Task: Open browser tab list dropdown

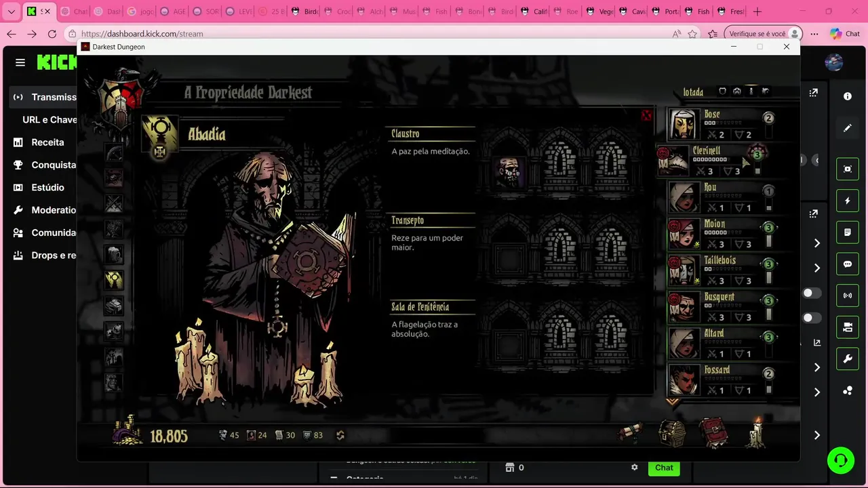Action: click(12, 12)
